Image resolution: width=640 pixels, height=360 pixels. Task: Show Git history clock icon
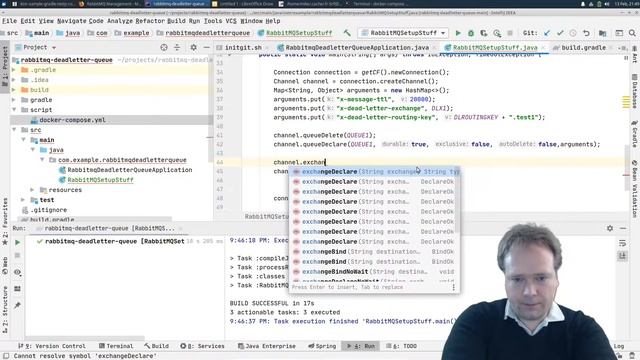[x=573, y=33]
